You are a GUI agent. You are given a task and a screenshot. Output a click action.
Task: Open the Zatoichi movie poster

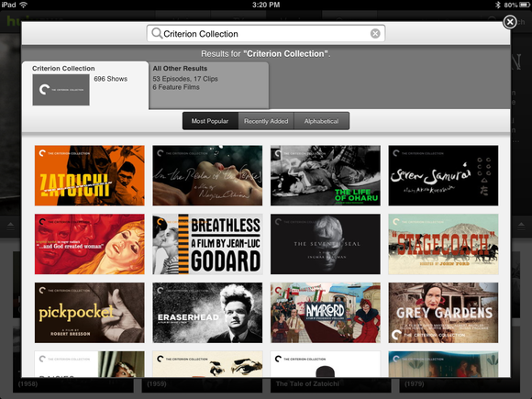tap(90, 176)
